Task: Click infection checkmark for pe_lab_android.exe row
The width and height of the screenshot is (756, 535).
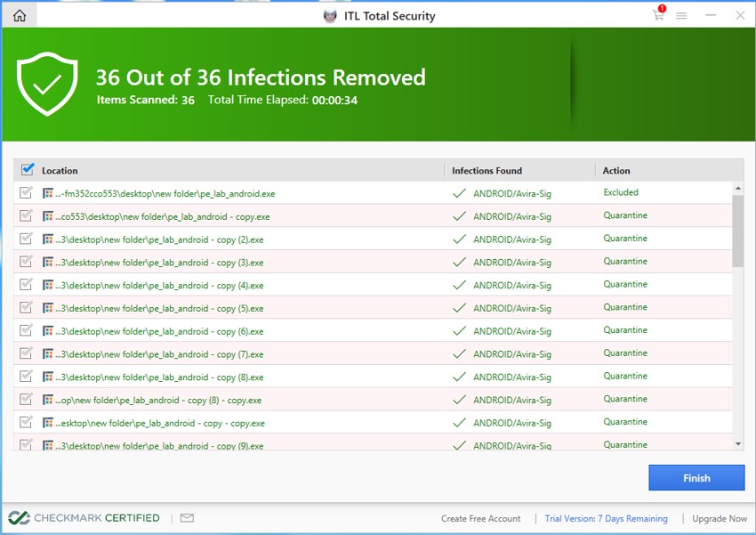Action: click(x=460, y=193)
